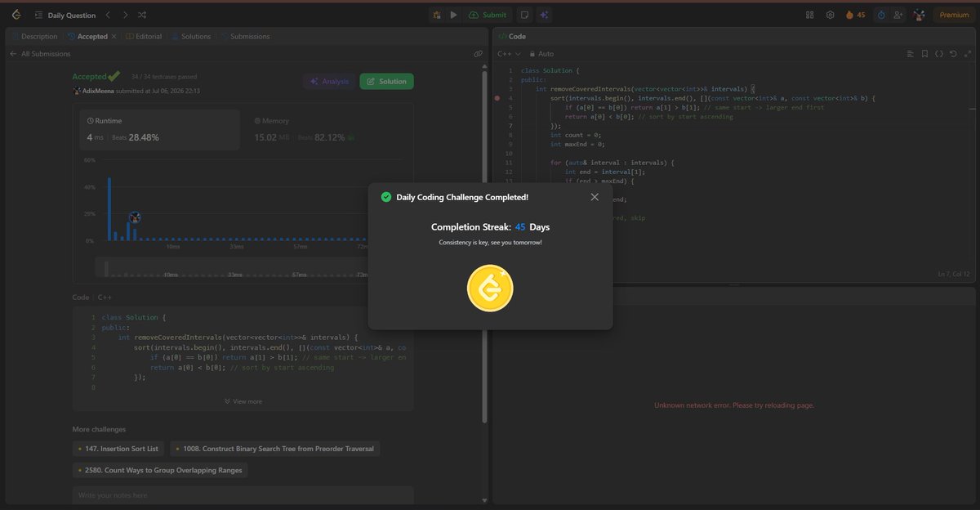Open the user profile avatar
The width and height of the screenshot is (980, 510).
click(919, 15)
